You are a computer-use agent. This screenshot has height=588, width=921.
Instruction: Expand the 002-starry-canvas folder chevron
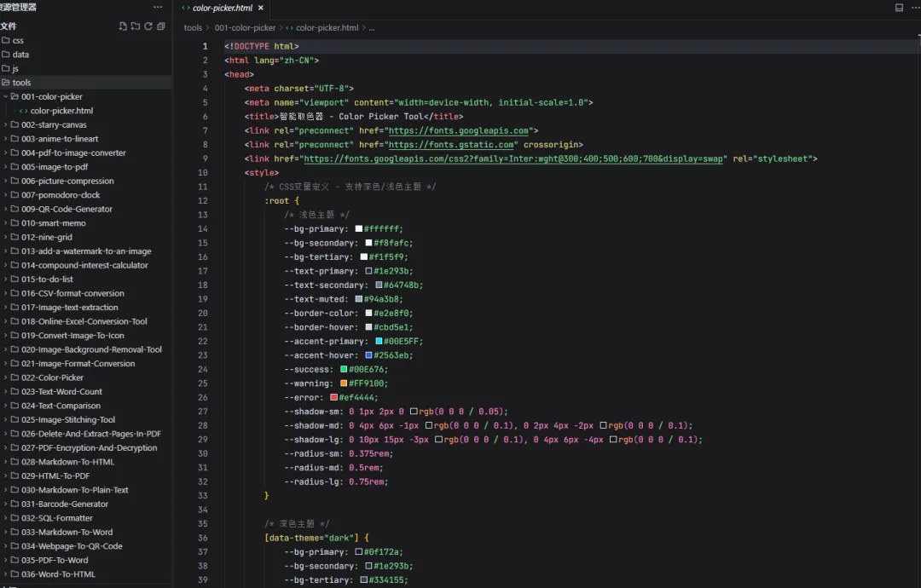coord(6,124)
